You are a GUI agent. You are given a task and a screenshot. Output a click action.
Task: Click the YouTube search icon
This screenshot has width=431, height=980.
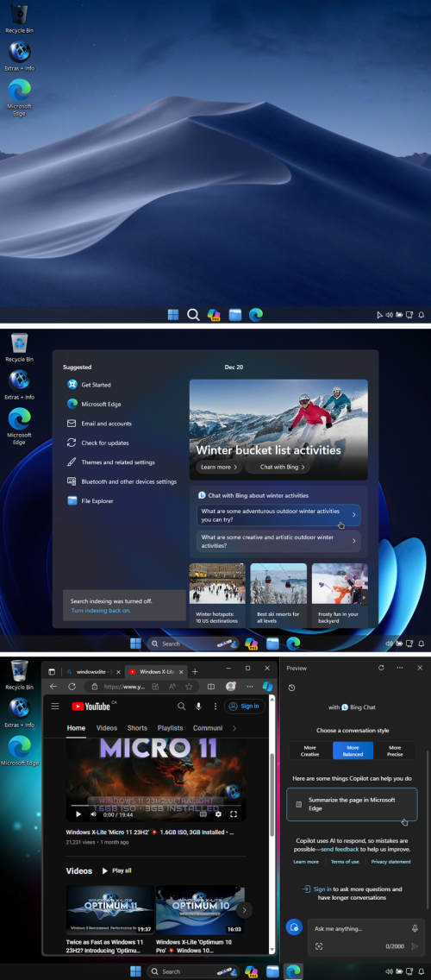[182, 707]
